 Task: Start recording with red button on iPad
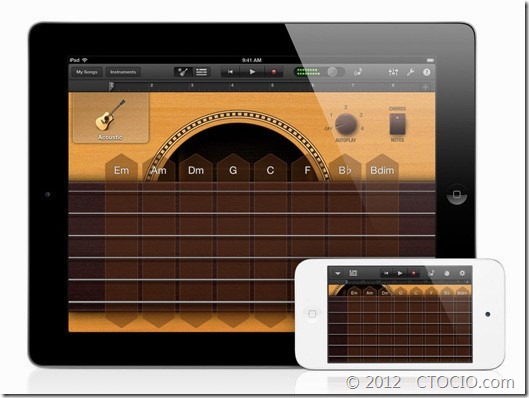274,72
